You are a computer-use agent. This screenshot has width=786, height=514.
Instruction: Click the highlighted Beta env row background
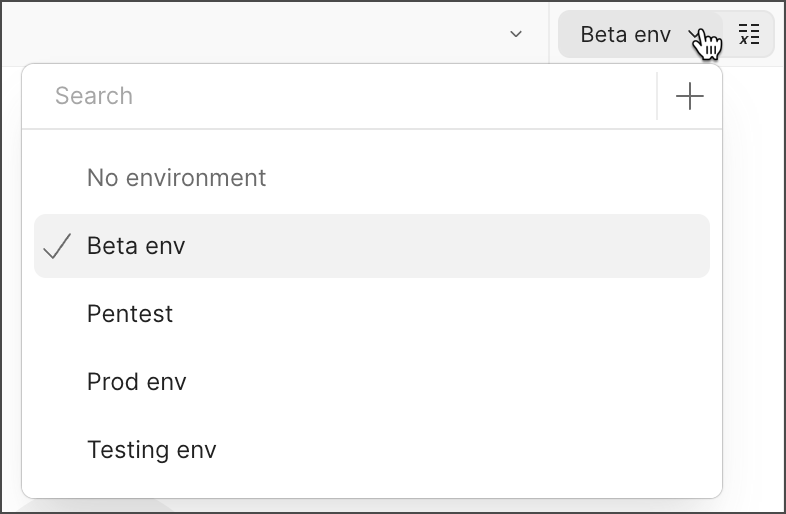[x=450, y=246]
